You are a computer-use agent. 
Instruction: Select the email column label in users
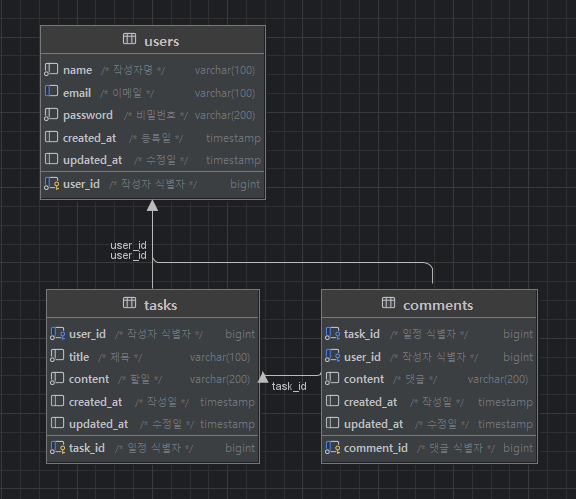[77, 93]
